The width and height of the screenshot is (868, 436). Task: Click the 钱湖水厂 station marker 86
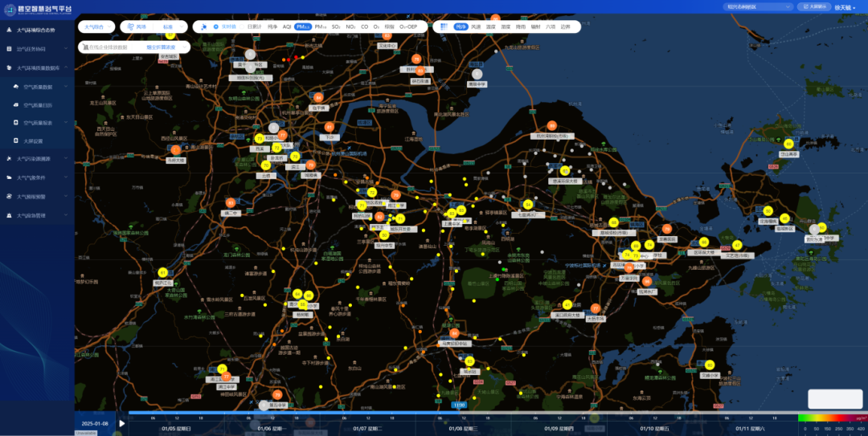coord(646,281)
